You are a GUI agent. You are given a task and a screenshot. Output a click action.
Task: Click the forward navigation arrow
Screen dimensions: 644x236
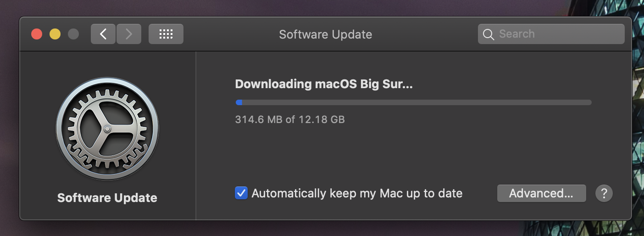point(129,34)
